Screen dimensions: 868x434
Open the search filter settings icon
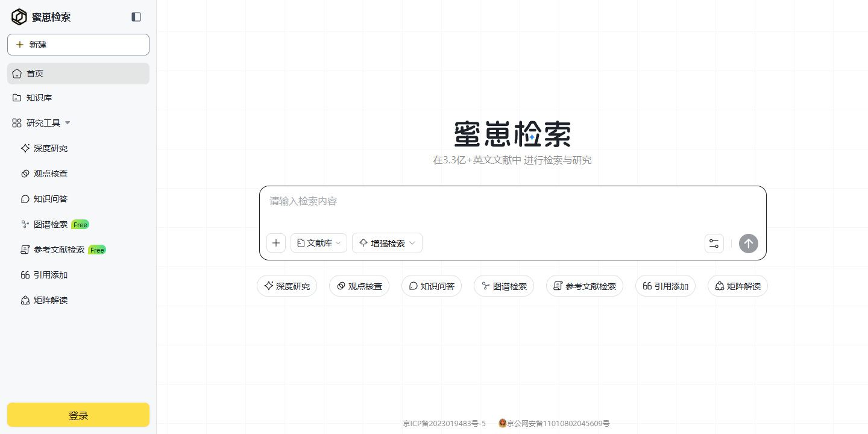tap(714, 244)
